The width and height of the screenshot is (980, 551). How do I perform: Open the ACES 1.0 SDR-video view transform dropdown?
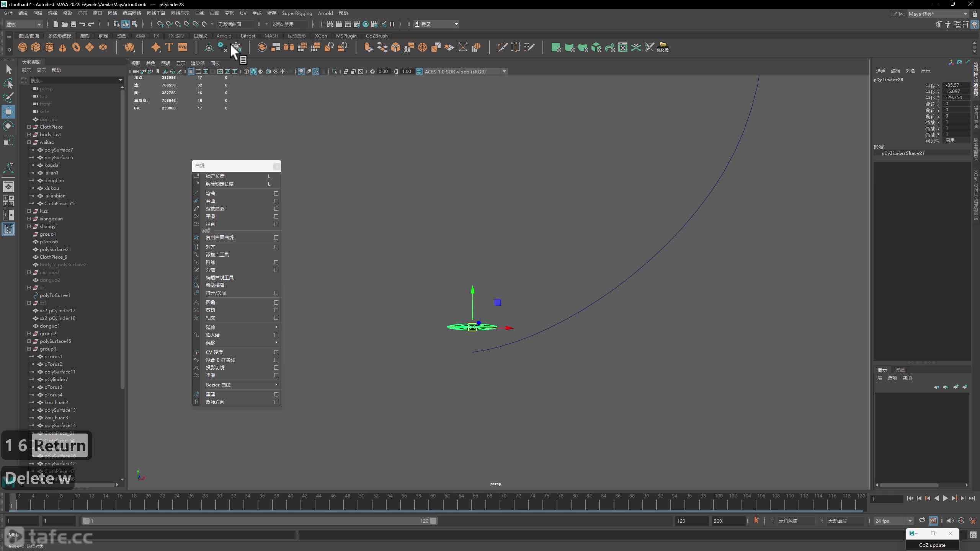pyautogui.click(x=465, y=72)
